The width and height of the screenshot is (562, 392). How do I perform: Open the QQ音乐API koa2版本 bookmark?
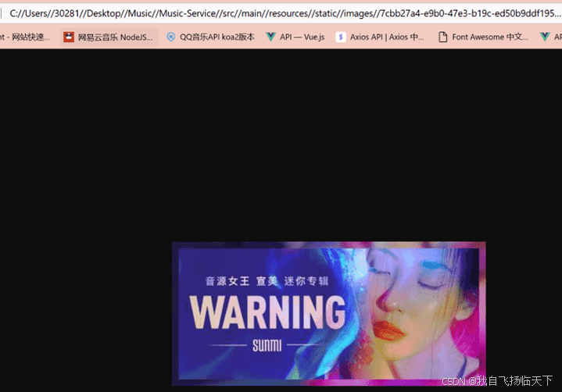[211, 37]
